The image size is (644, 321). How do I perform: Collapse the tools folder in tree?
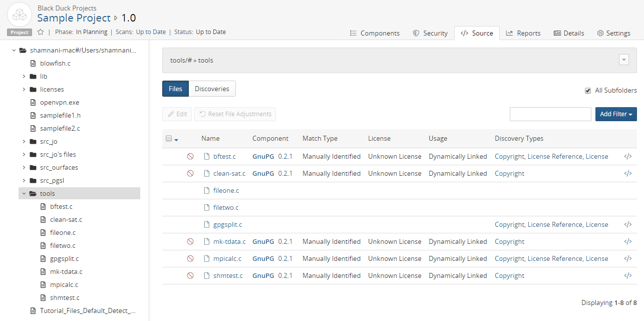tap(24, 194)
